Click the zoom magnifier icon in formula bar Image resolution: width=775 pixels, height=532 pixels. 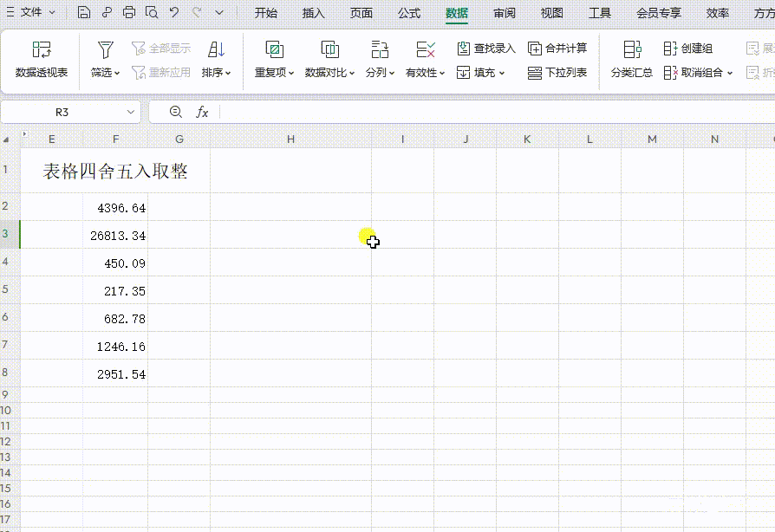point(175,112)
